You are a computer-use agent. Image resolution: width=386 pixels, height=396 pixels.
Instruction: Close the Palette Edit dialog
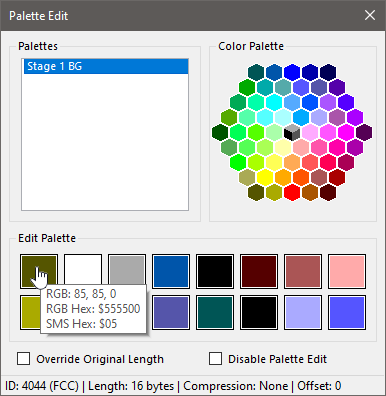370,15
